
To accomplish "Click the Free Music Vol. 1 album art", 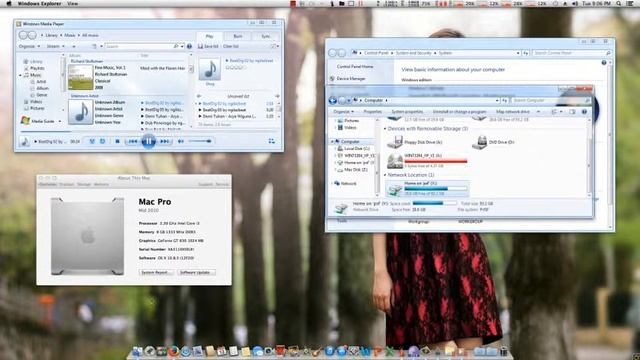I will (x=80, y=77).
